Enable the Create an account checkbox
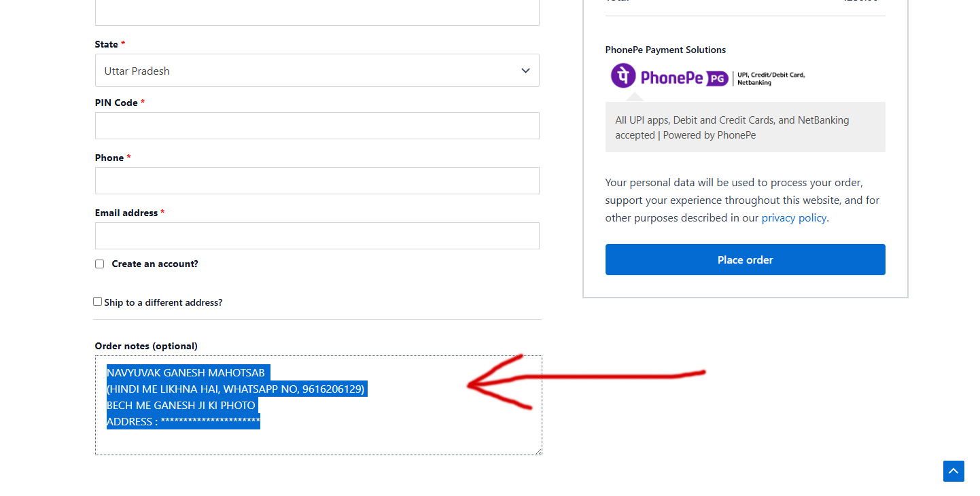This screenshot has width=980, height=496. coord(100,264)
